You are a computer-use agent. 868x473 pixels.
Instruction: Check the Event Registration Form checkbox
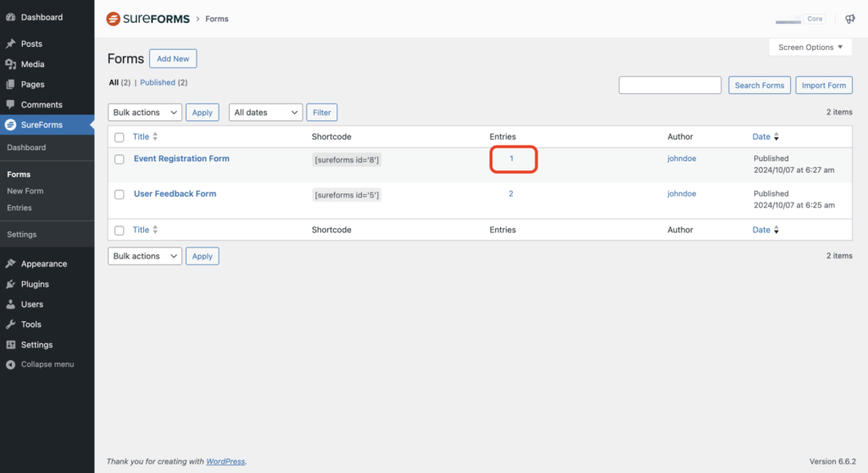pos(120,159)
